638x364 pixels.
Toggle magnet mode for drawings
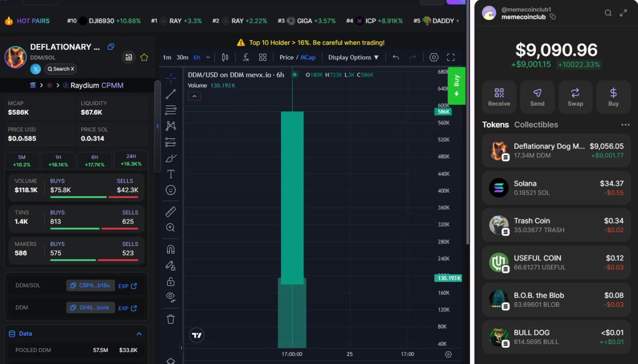170,249
